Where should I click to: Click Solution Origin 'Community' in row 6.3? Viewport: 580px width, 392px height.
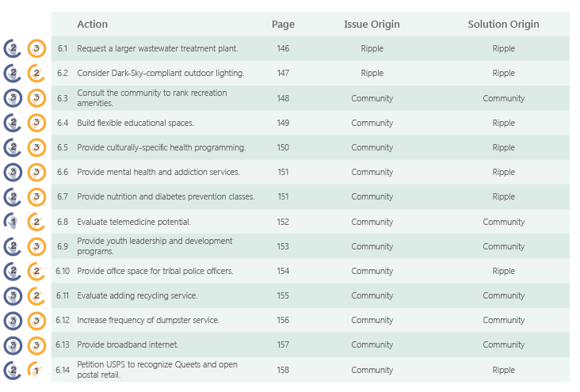pyautogui.click(x=503, y=99)
